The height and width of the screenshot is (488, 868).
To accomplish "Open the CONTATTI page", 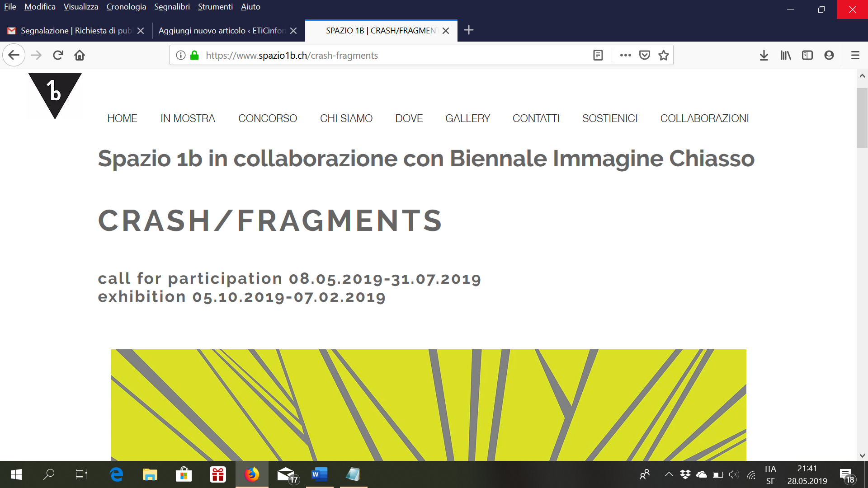I will click(536, 118).
